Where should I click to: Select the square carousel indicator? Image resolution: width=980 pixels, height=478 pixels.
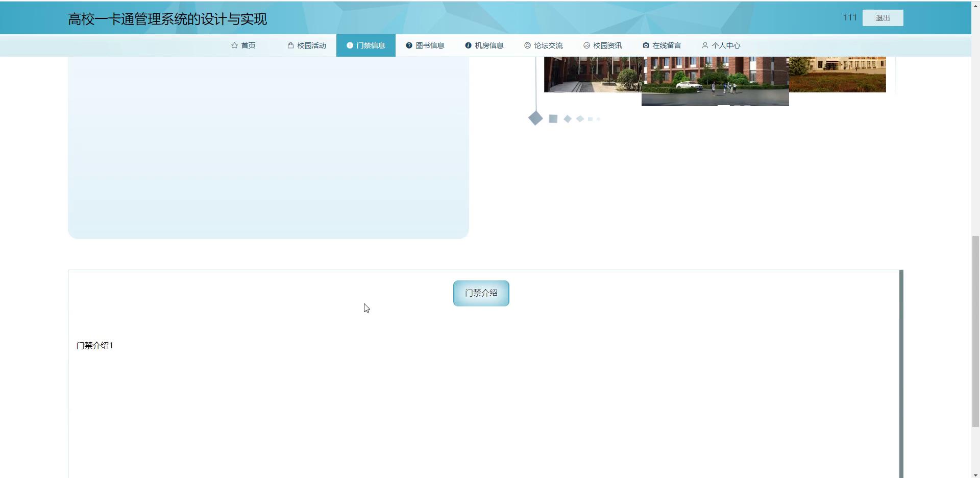coord(553,119)
